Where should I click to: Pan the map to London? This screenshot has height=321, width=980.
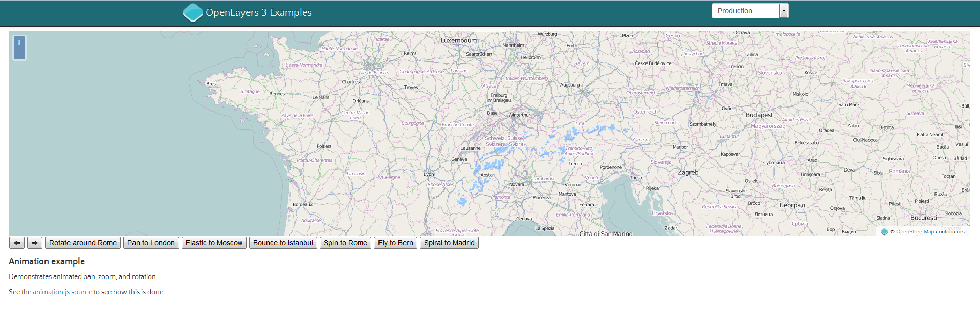pos(151,243)
